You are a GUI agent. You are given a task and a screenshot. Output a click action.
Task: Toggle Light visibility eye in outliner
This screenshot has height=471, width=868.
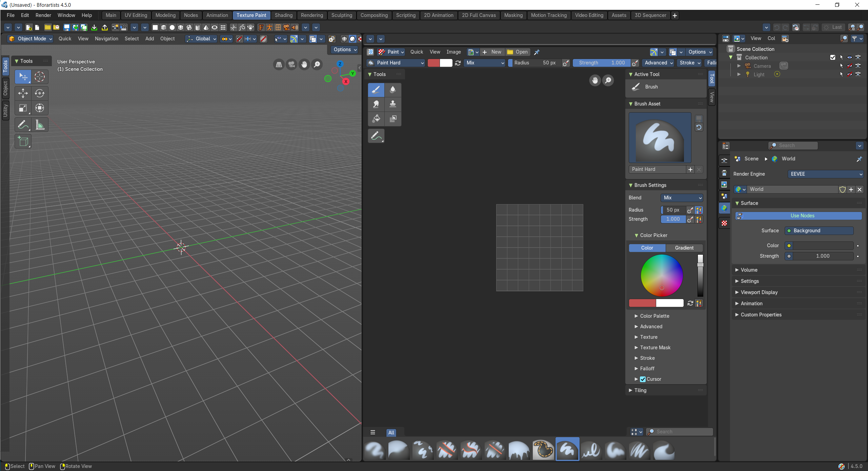[x=850, y=74]
